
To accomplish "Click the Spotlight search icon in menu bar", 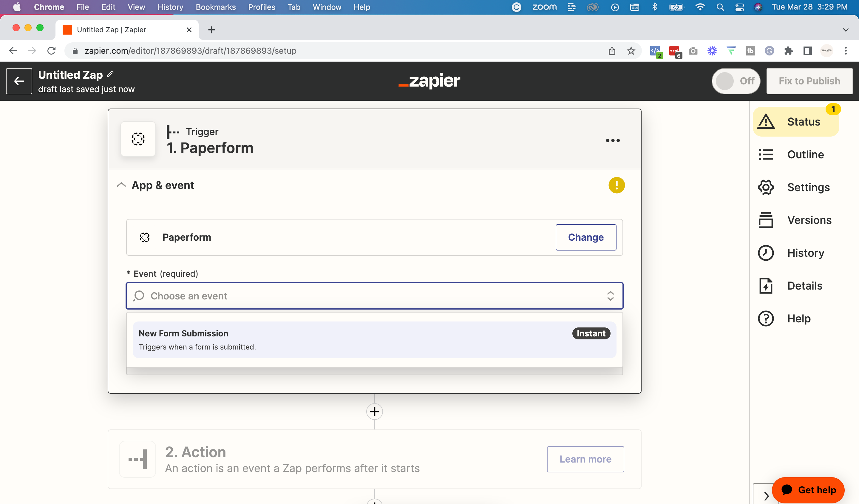I will [x=720, y=7].
